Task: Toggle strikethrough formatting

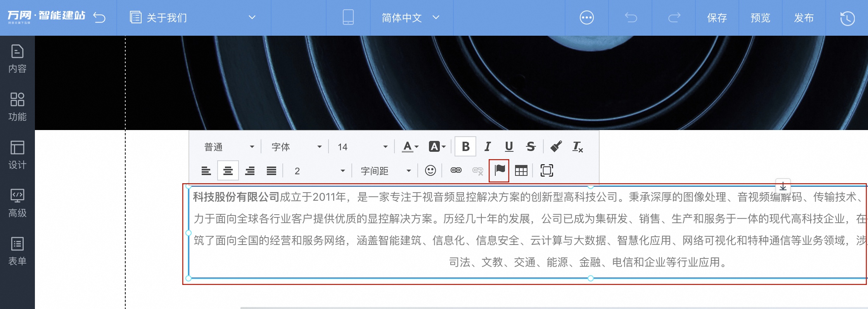Action: [531, 147]
